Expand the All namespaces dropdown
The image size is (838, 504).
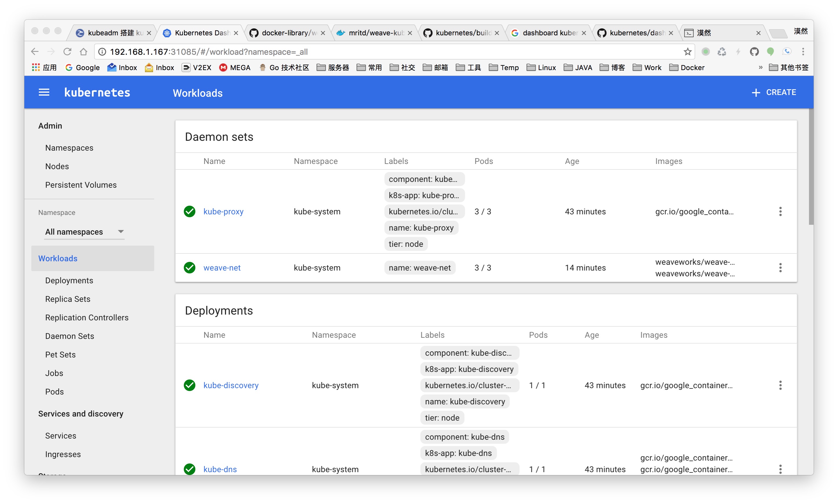(84, 232)
